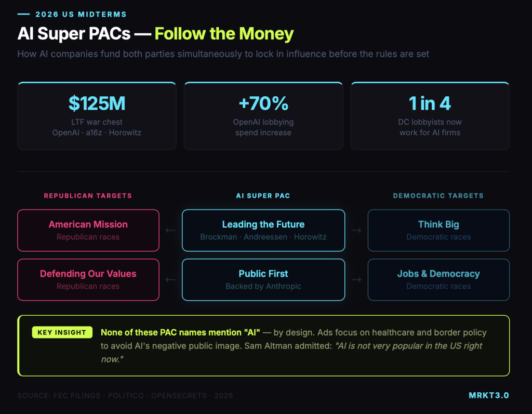Click the AI Super PAC column heading
This screenshot has height=414, width=532.
click(263, 196)
